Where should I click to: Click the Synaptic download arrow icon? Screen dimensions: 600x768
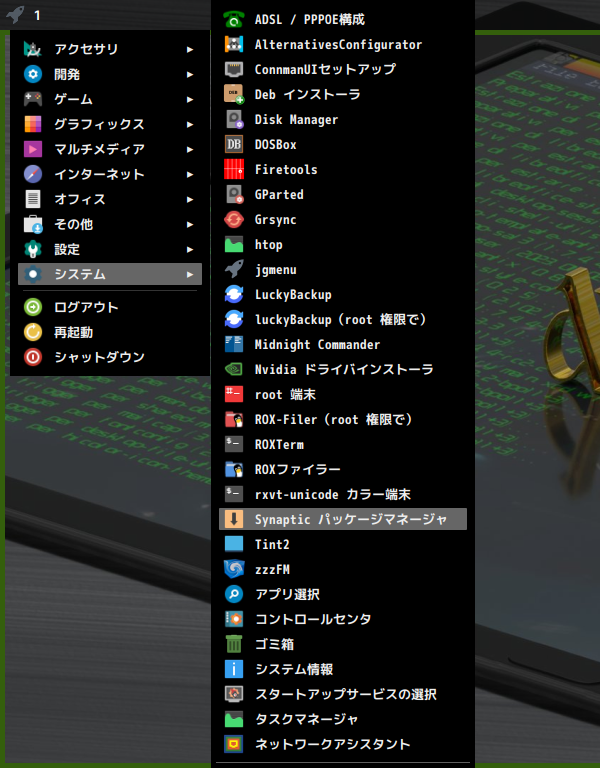[x=234, y=519]
